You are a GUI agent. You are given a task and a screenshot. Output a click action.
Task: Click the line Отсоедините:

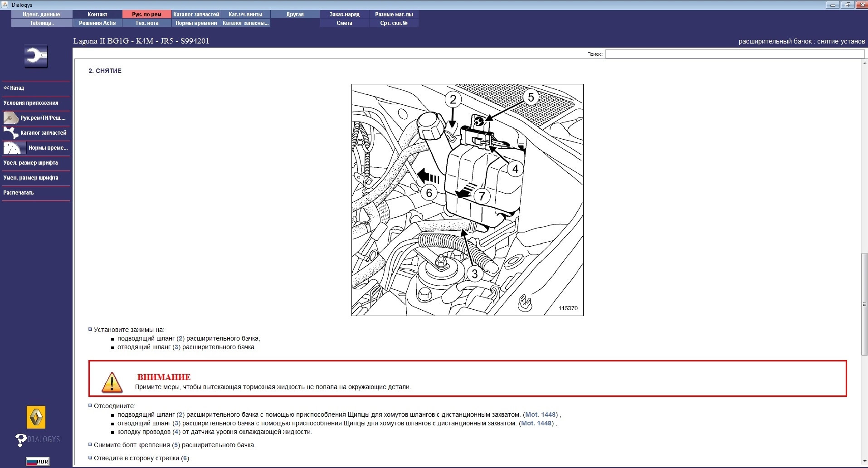click(x=114, y=406)
